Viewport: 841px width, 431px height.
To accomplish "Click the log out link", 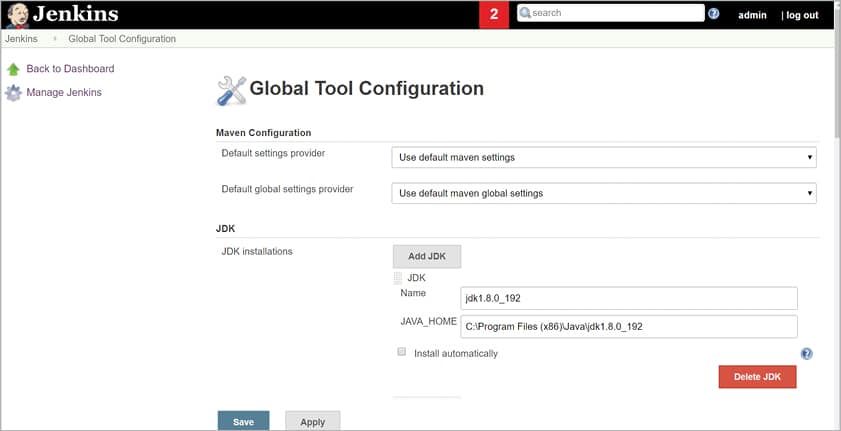I will tap(801, 15).
